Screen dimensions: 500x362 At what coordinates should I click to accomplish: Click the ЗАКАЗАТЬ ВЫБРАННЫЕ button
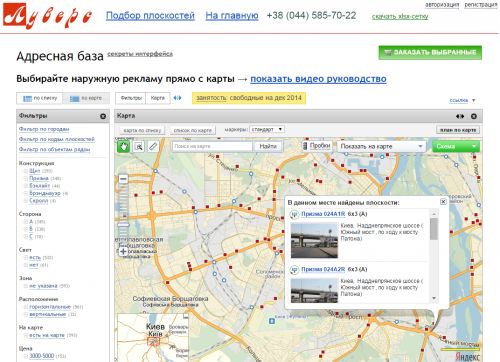[430, 53]
